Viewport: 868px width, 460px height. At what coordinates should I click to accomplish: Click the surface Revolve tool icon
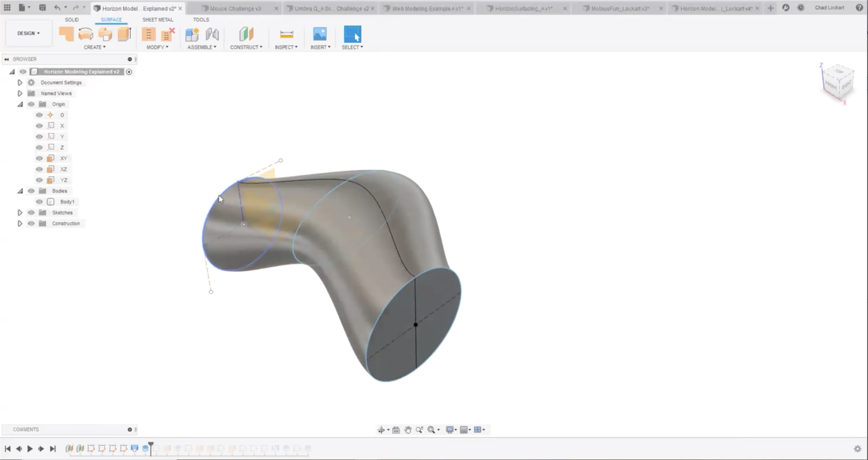tap(86, 34)
